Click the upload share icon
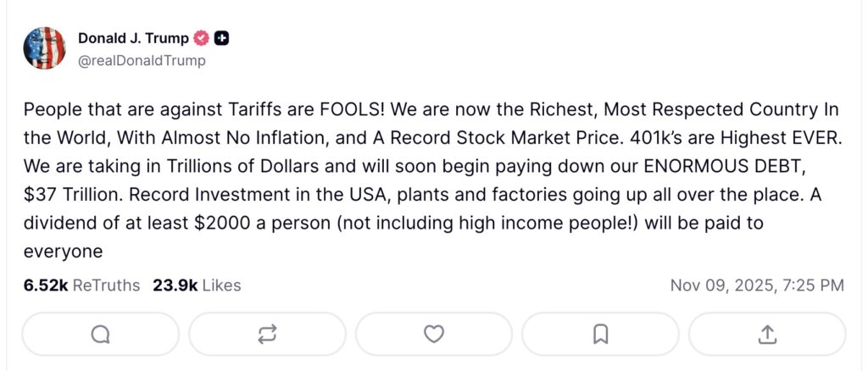 pyautogui.click(x=767, y=335)
